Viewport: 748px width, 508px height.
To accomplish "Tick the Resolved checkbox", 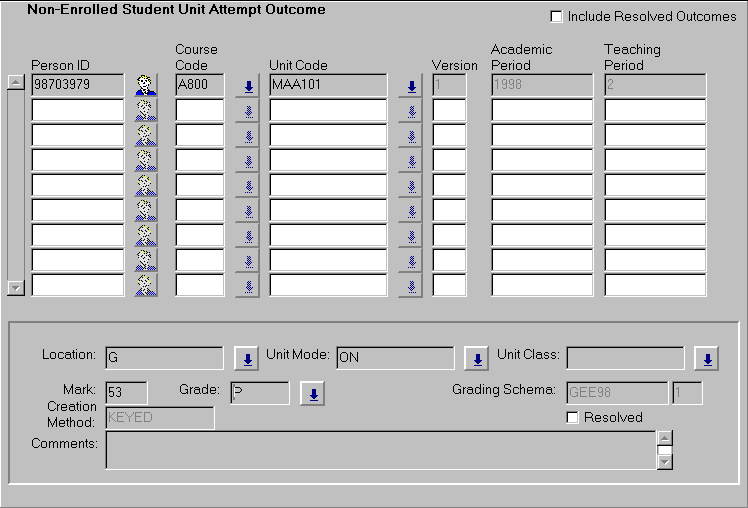I will [x=573, y=418].
